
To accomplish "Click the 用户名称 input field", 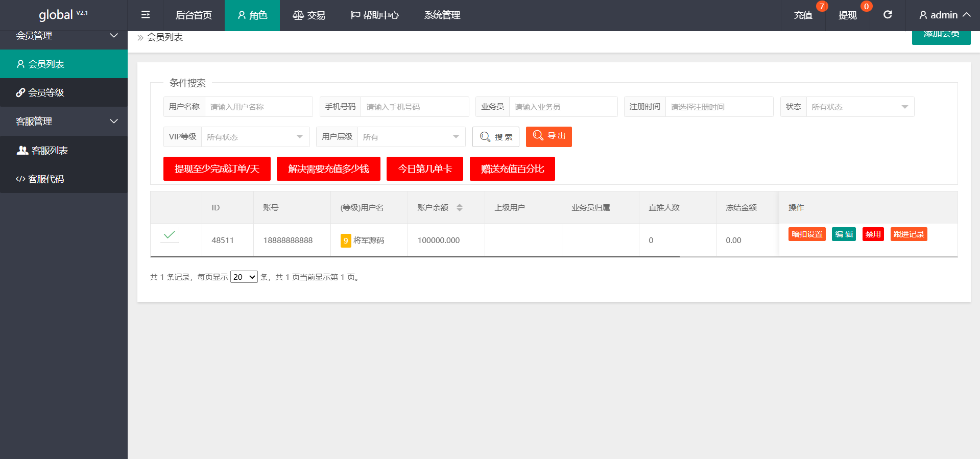I will [x=258, y=107].
